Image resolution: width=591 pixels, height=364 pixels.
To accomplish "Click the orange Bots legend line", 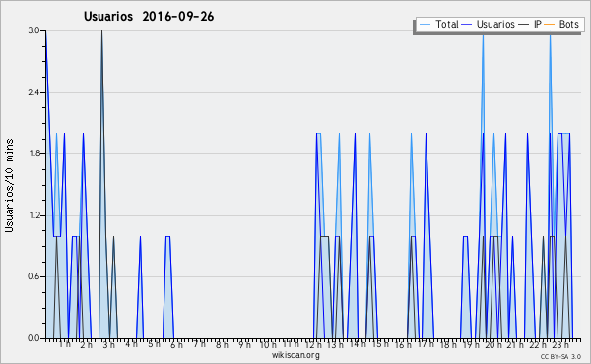I will (550, 25).
